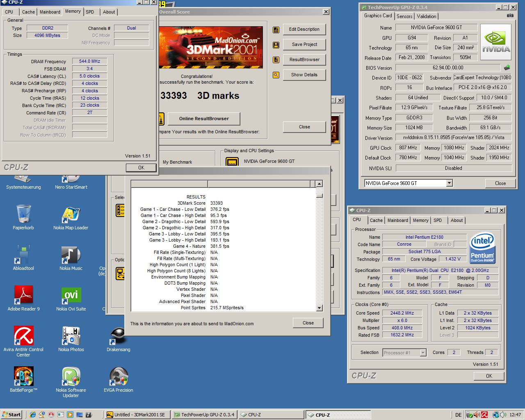Click the Save Project button

(x=304, y=45)
